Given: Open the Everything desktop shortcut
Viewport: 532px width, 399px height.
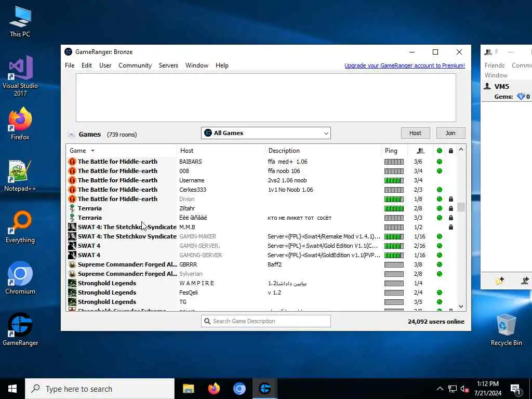Looking at the screenshot, I should coord(20,227).
